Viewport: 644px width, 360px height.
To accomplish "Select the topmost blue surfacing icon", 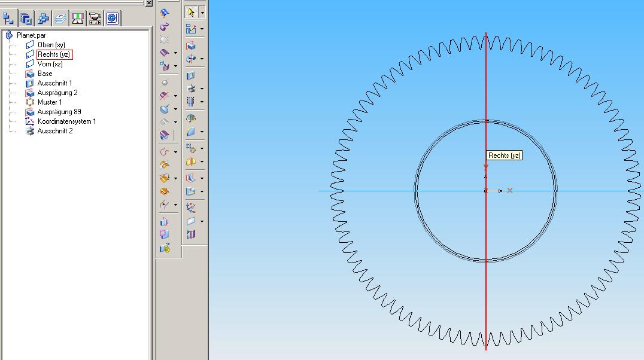I will (x=165, y=13).
